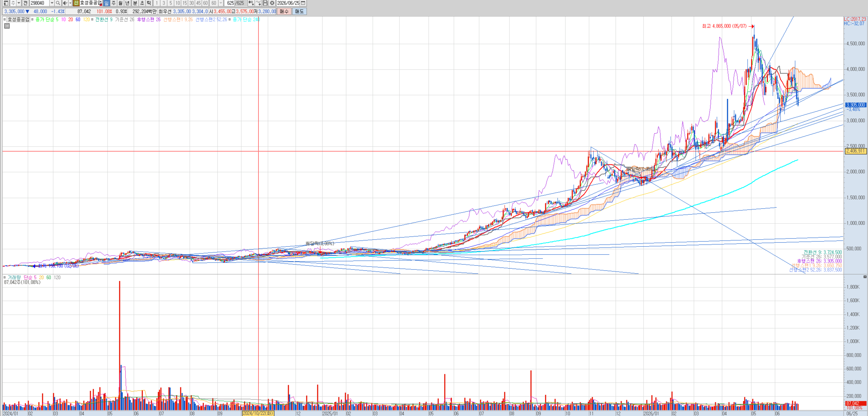Switch to the 년 yearly period tab
Viewport: 868px width, 416px height.
tap(127, 3)
